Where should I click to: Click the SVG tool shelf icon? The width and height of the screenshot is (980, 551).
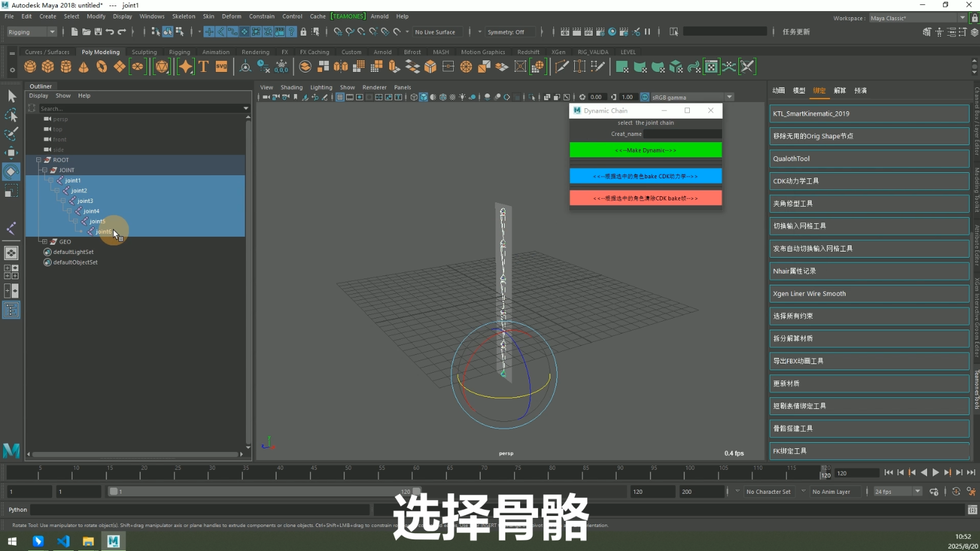[x=221, y=67]
